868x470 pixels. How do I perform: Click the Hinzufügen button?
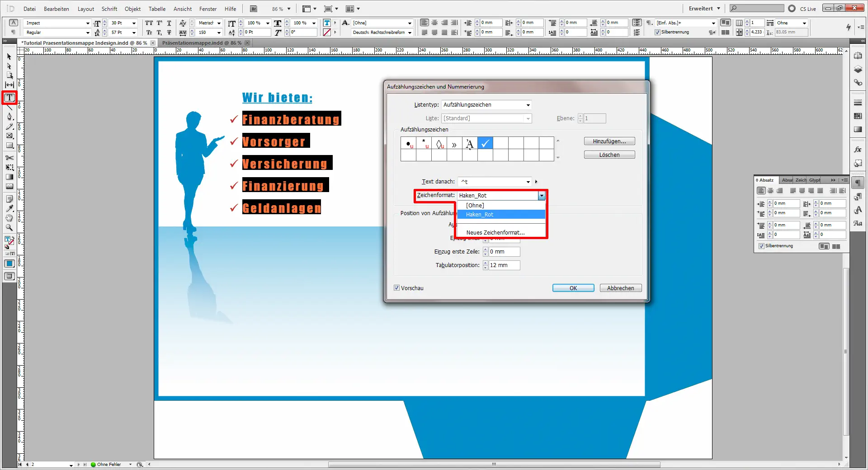(609, 141)
